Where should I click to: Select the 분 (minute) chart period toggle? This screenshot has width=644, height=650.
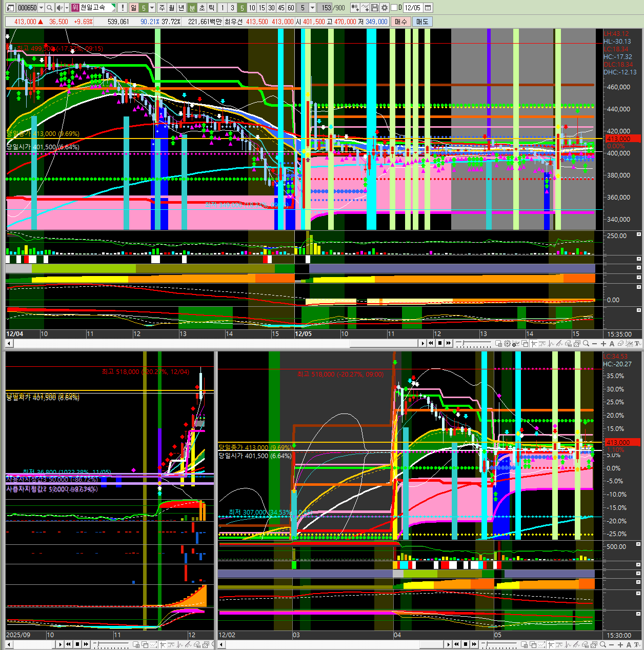[x=192, y=8]
